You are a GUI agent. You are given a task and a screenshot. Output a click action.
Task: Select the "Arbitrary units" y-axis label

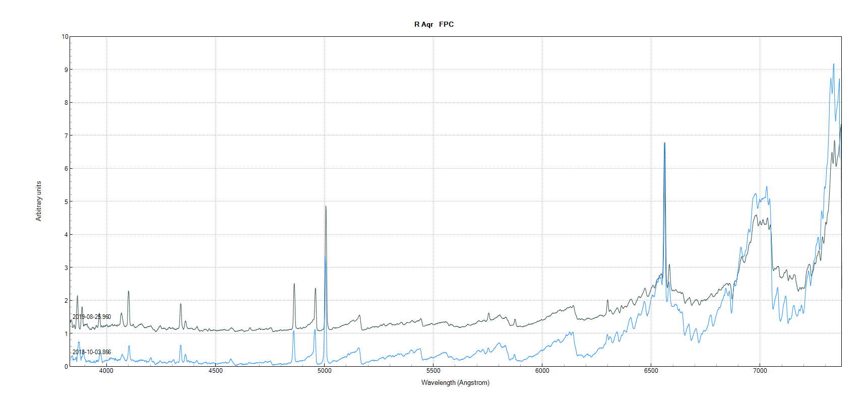pos(39,201)
